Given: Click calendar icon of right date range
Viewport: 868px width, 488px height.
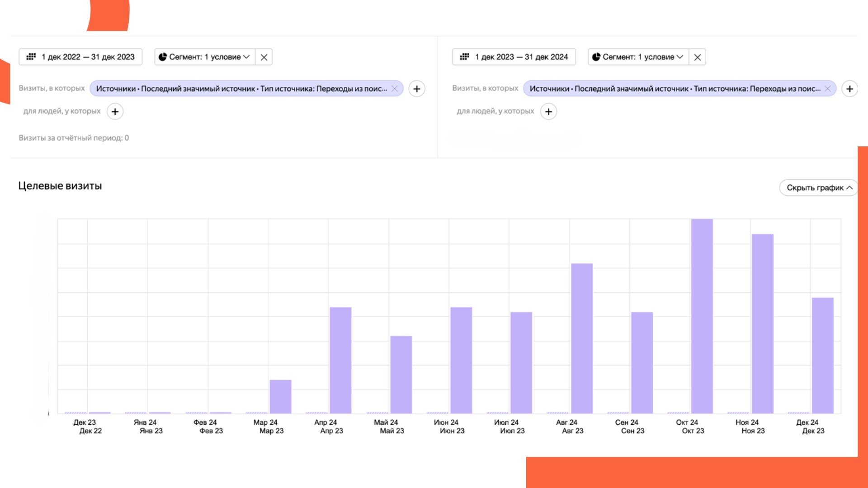Looking at the screenshot, I should click(x=464, y=57).
